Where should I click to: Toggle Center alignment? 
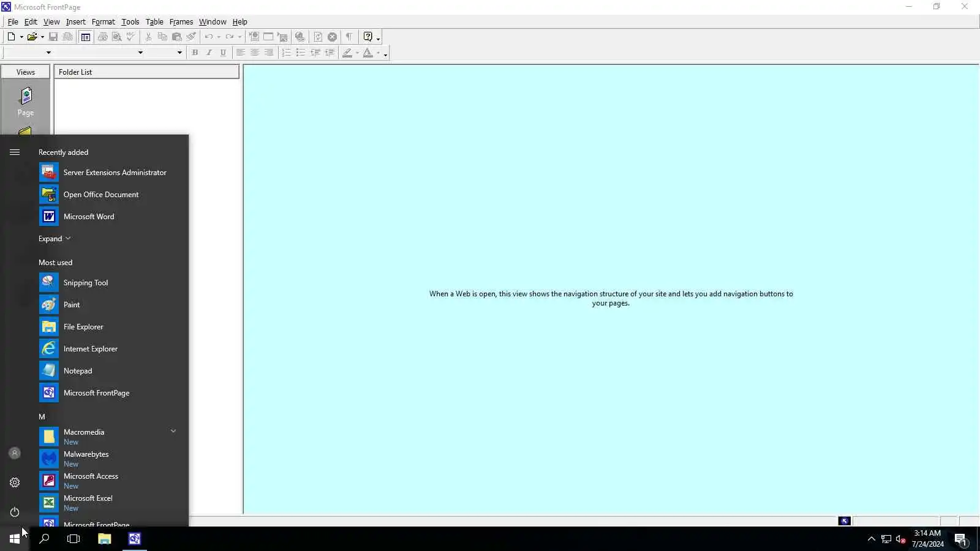tap(255, 53)
